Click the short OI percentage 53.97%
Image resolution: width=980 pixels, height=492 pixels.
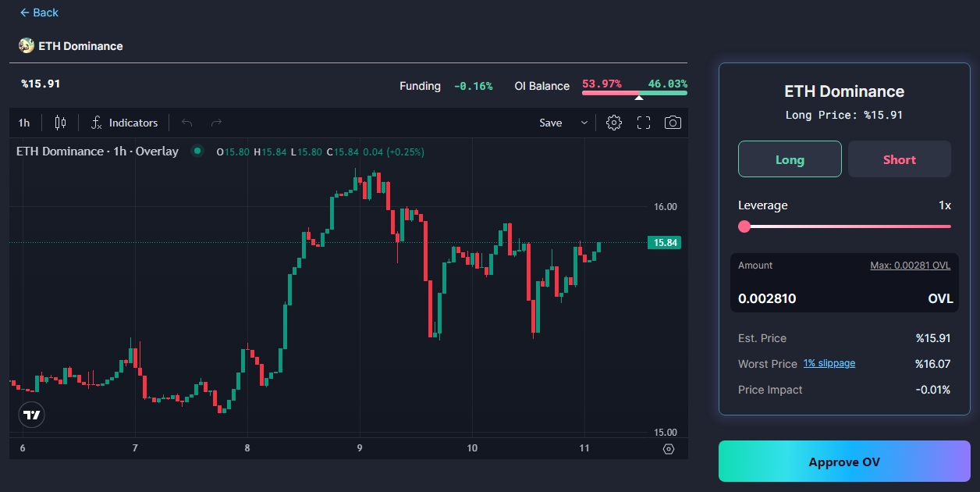coord(602,84)
